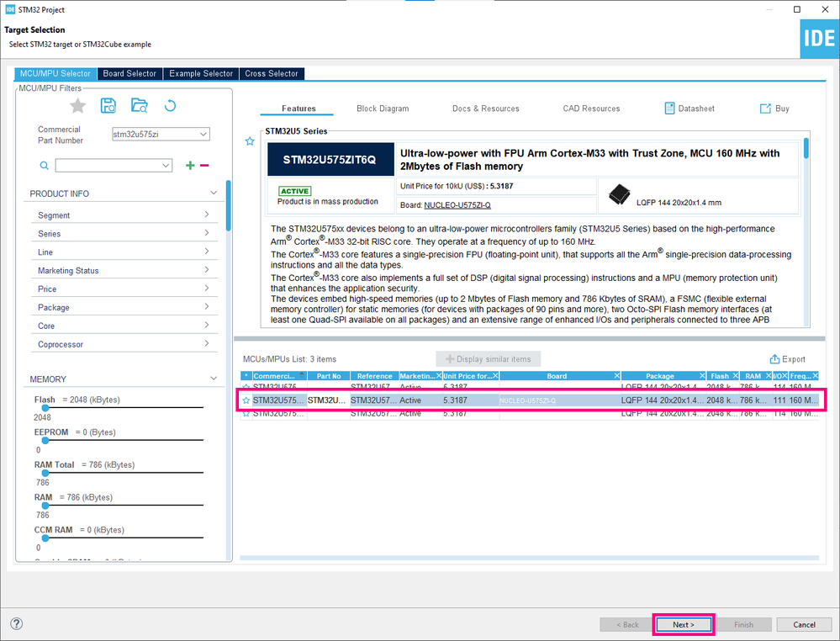Sort the list by Commercial column header
840x641 pixels.
click(278, 376)
